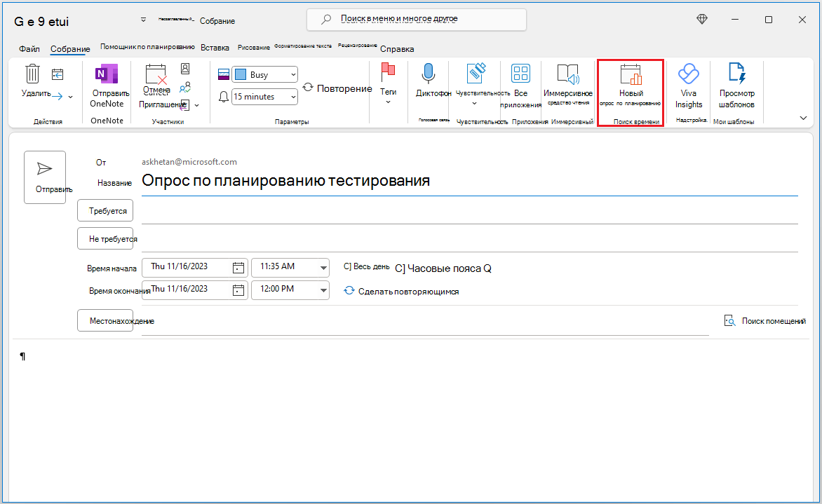
Task: Click the Room Finder link text
Action: 774,320
